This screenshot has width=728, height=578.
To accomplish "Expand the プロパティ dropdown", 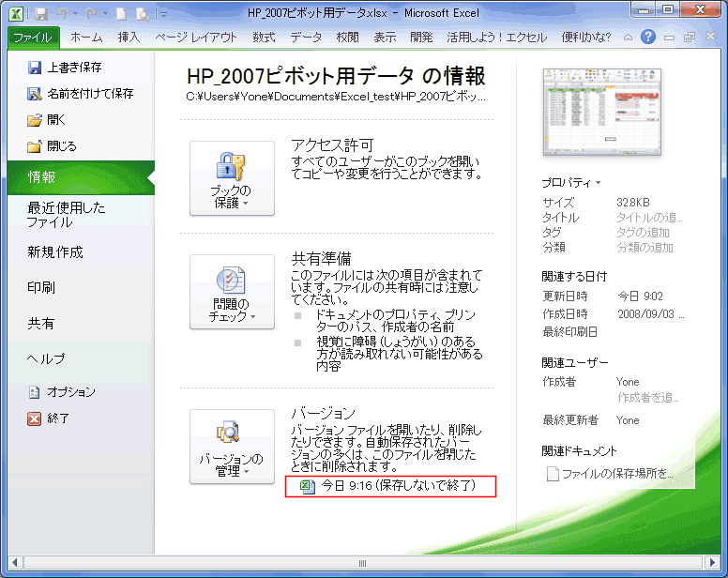I will tap(571, 183).
